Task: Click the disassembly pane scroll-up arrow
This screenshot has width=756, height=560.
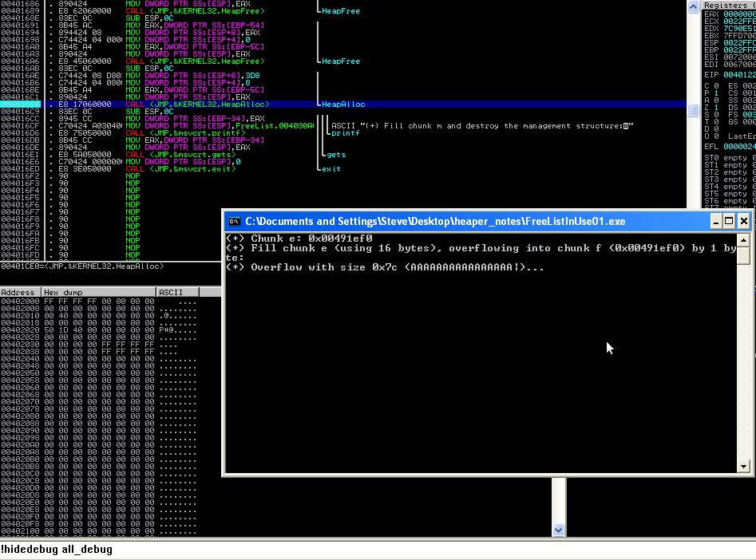Action: [x=693, y=6]
